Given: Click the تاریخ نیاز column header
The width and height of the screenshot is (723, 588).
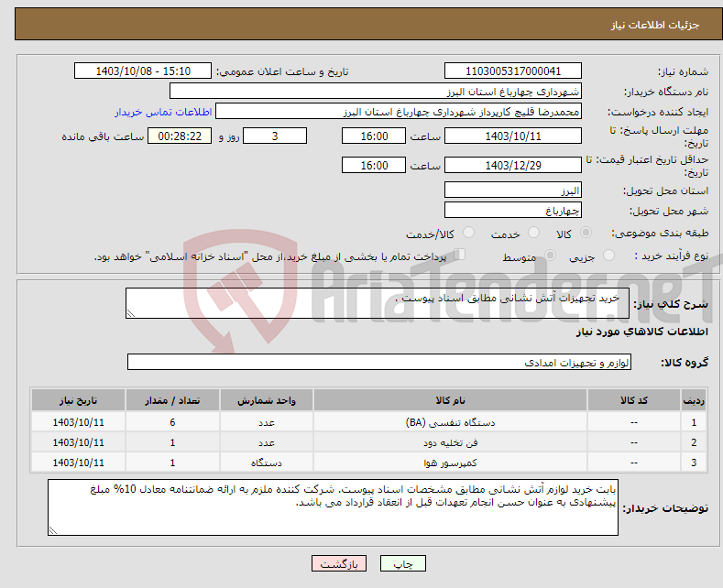Looking at the screenshot, I should tap(79, 400).
